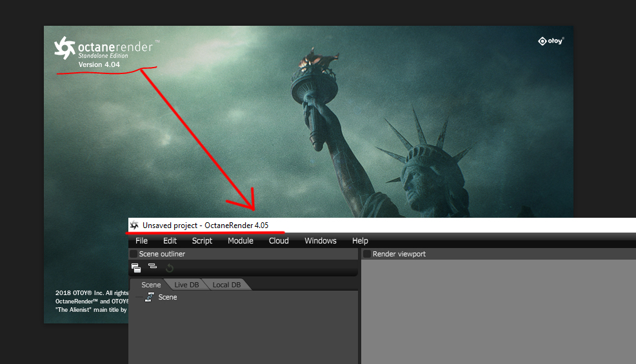
Task: Click the collapse tree icon in outliner toolbar
Action: click(x=152, y=266)
